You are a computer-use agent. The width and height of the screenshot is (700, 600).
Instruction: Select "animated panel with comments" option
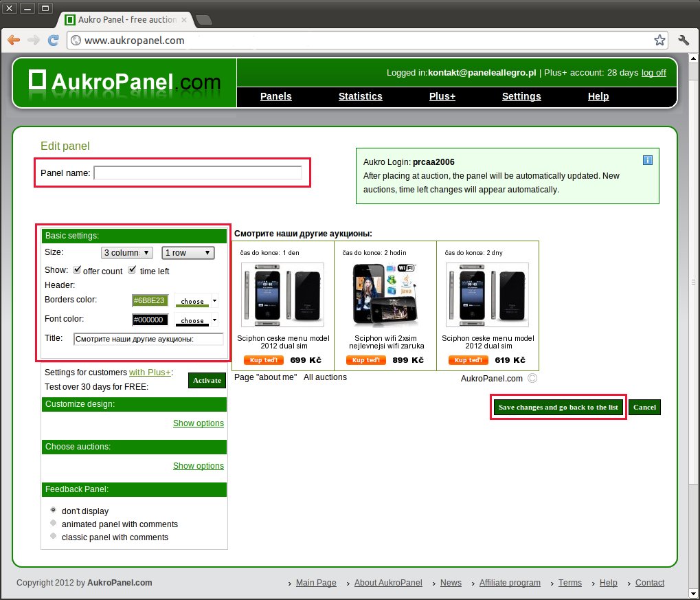(54, 523)
